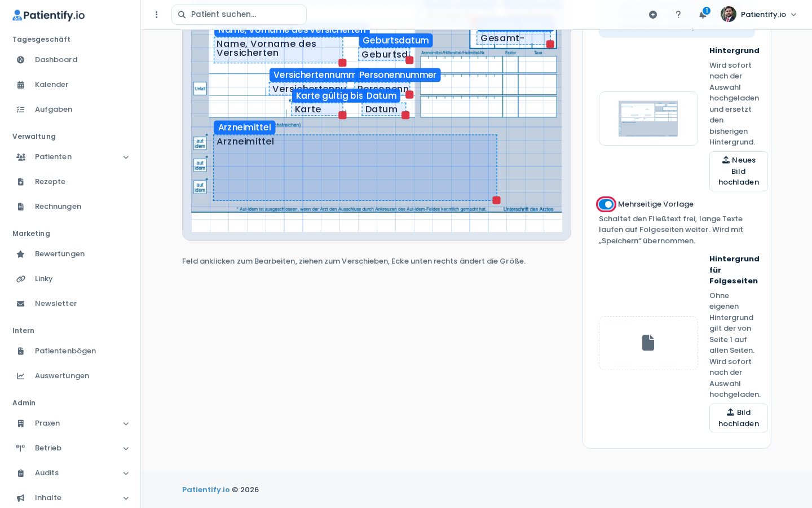Open Kalender via its calendar icon
Image resolution: width=812 pixels, height=508 pixels.
click(21, 85)
